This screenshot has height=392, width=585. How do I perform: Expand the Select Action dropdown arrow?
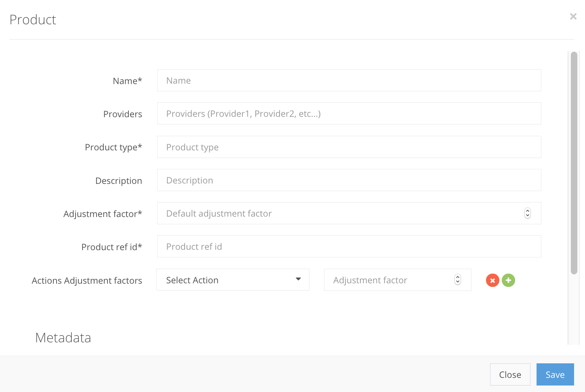pyautogui.click(x=298, y=279)
